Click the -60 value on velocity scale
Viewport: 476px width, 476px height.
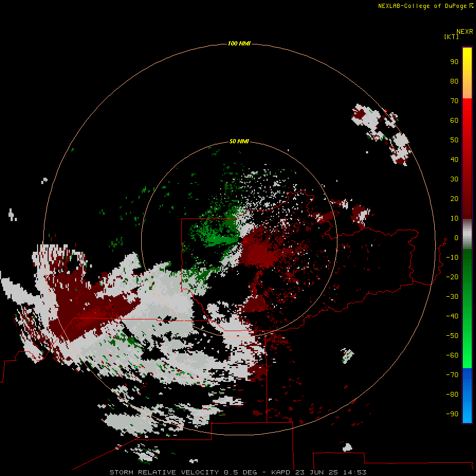[452, 355]
